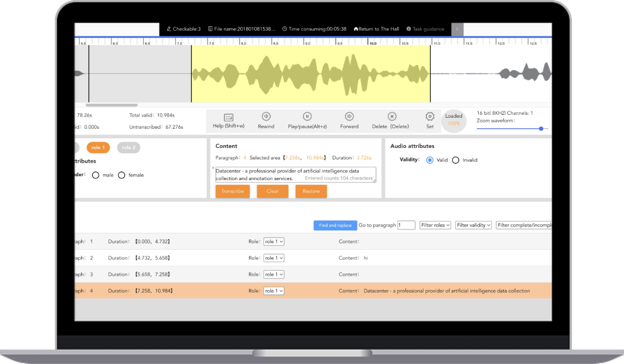Switch to the role 2 tab
The height and width of the screenshot is (364, 624).
tap(128, 147)
